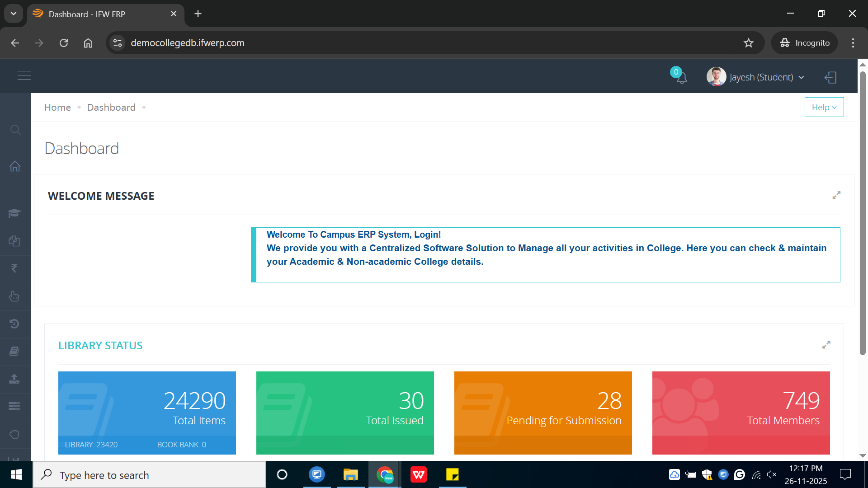Open the stacked list sidebar icon
The image size is (868, 488).
[14, 406]
